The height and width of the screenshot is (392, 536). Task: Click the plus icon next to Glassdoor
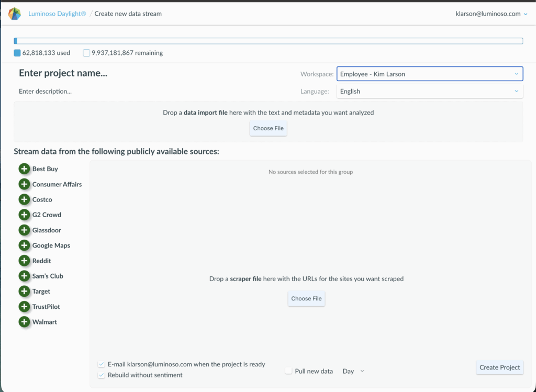pos(24,230)
